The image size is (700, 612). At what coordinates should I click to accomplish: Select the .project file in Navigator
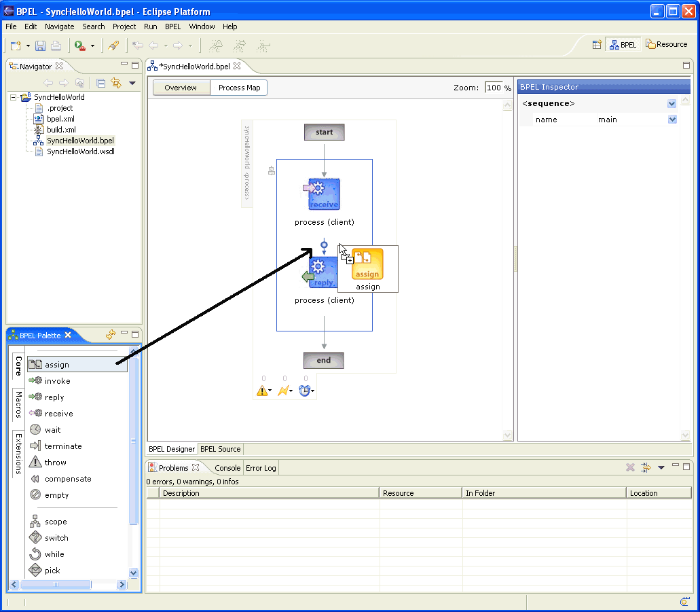60,108
